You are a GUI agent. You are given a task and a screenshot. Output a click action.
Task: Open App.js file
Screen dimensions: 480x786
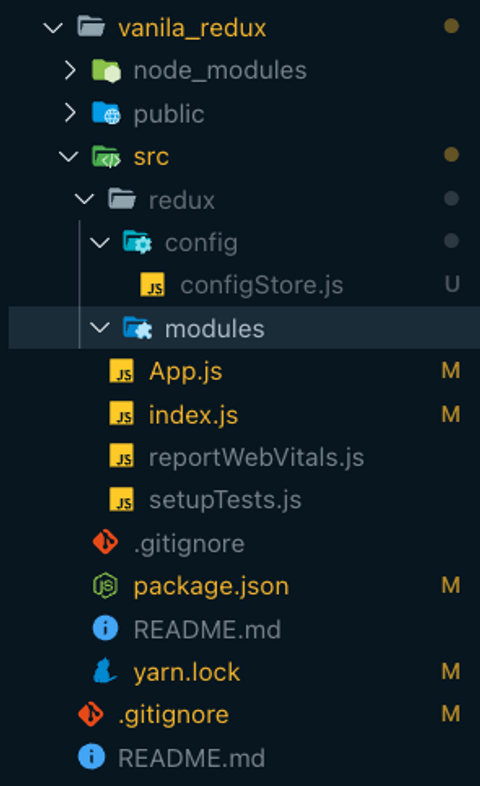coord(186,371)
